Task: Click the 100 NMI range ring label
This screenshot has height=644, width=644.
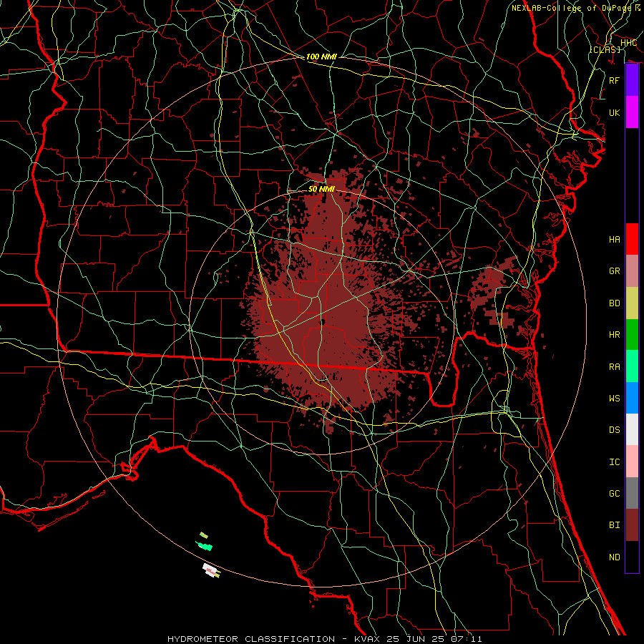Action: (x=321, y=57)
